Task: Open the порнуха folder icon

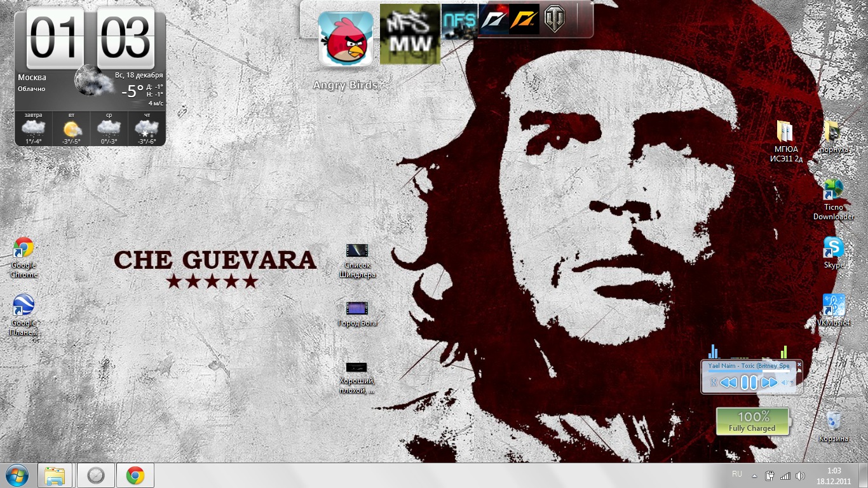Action: click(834, 137)
